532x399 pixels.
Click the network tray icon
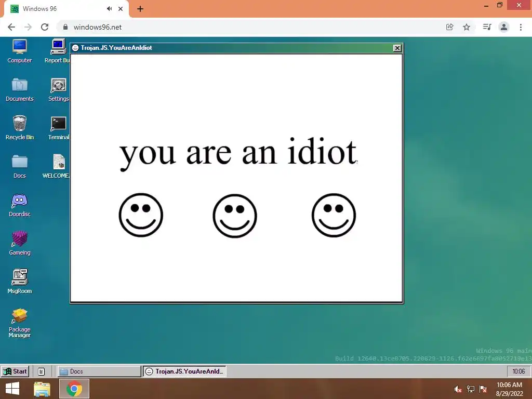click(471, 389)
